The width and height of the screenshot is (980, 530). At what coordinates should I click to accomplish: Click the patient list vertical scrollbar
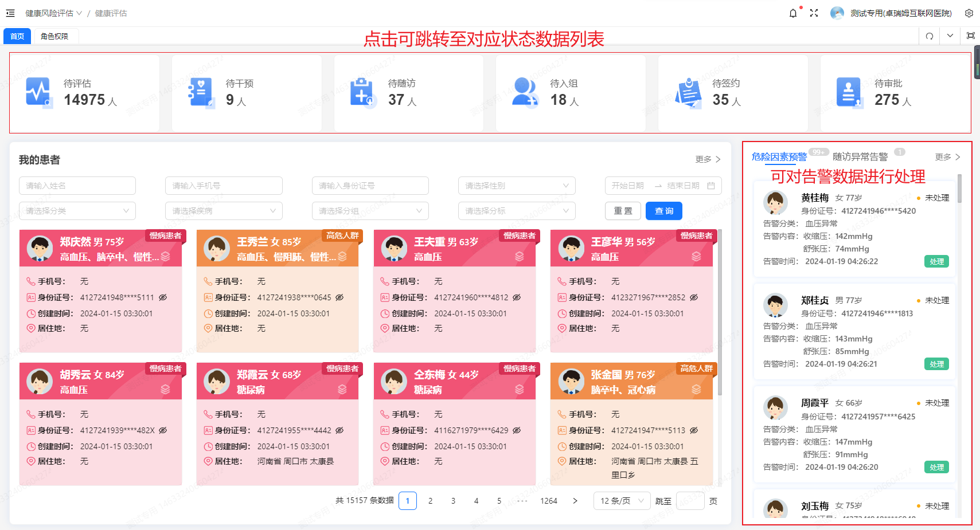point(719,312)
